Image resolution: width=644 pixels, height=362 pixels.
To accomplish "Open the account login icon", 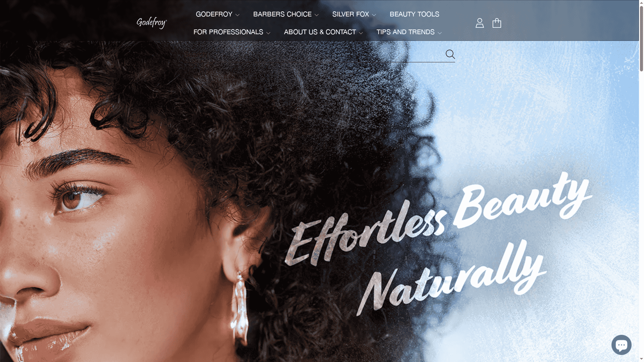I will click(480, 23).
